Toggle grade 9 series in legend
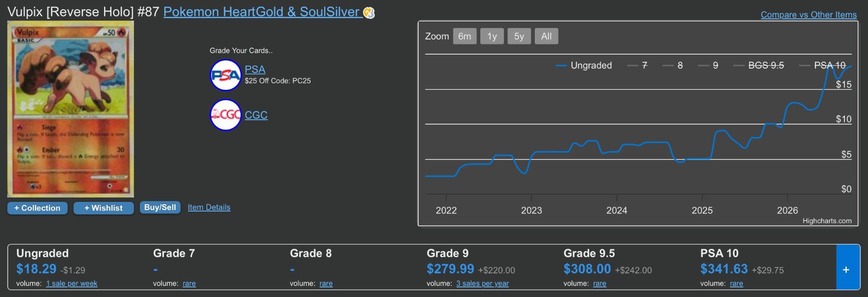The width and height of the screenshot is (868, 297). [x=708, y=65]
